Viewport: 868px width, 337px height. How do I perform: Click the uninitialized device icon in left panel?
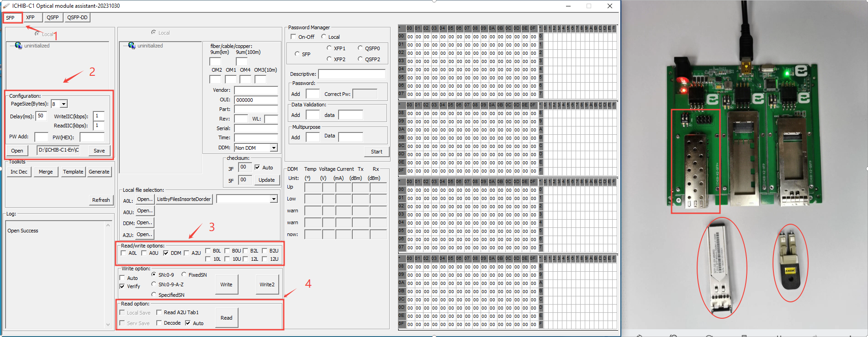click(18, 46)
